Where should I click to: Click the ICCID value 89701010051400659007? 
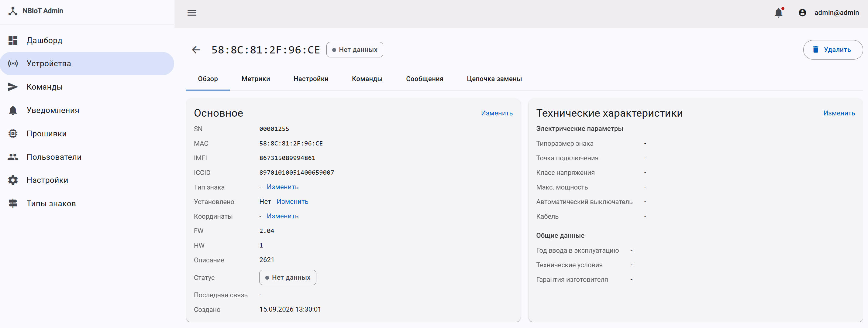click(297, 173)
